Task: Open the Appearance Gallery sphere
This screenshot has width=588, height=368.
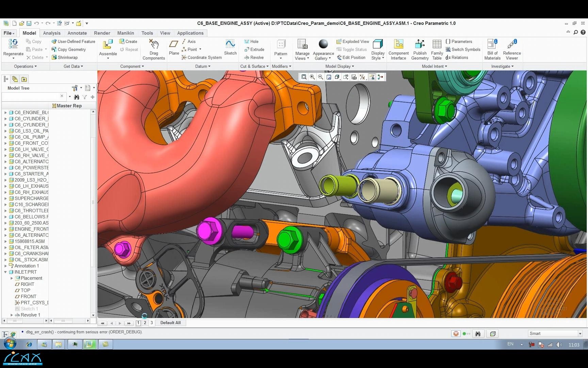Action: tap(323, 44)
